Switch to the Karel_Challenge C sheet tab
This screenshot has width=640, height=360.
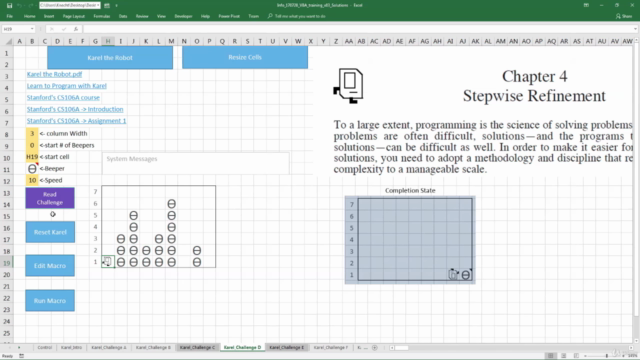197,347
